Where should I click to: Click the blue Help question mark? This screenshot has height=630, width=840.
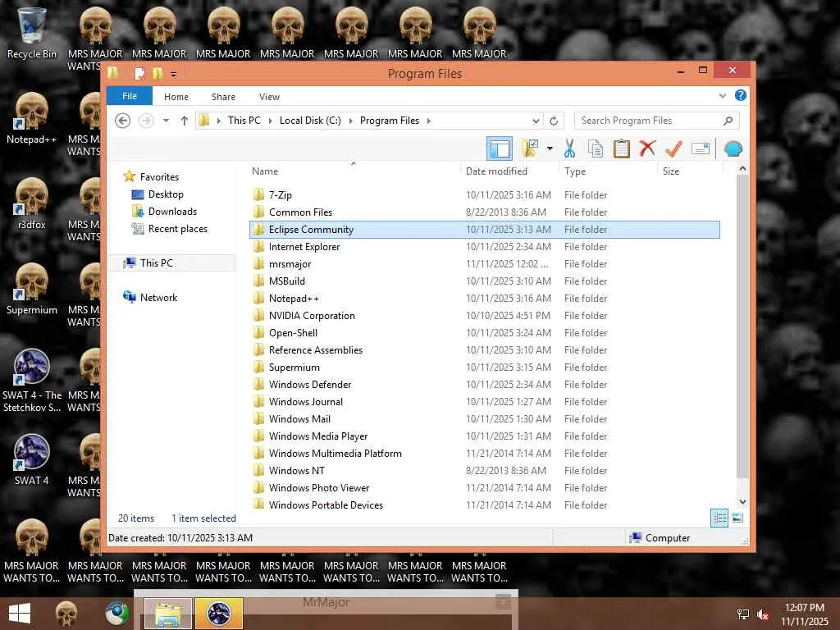pos(741,95)
